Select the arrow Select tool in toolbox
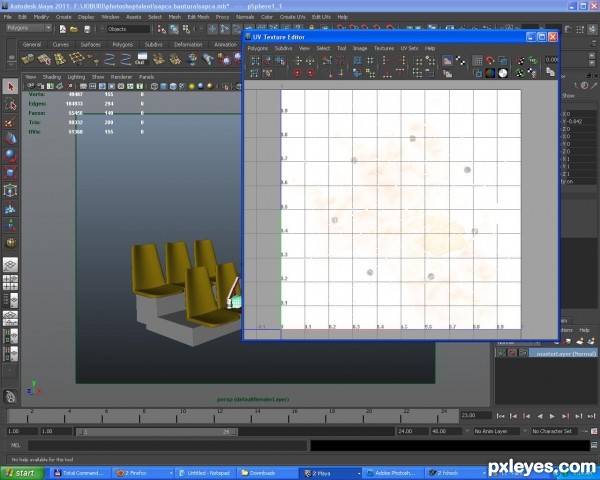 pos(10,87)
